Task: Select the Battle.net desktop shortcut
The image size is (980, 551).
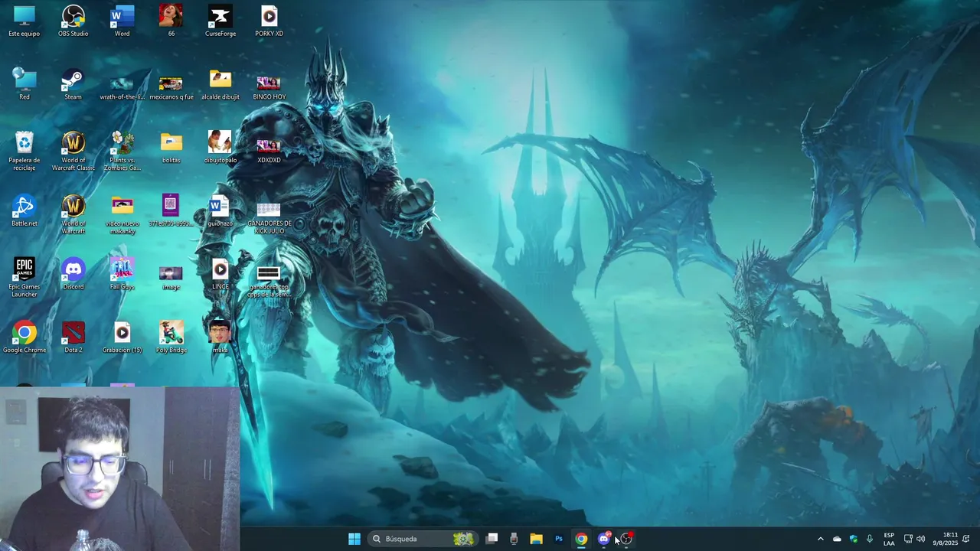Action: tap(24, 210)
